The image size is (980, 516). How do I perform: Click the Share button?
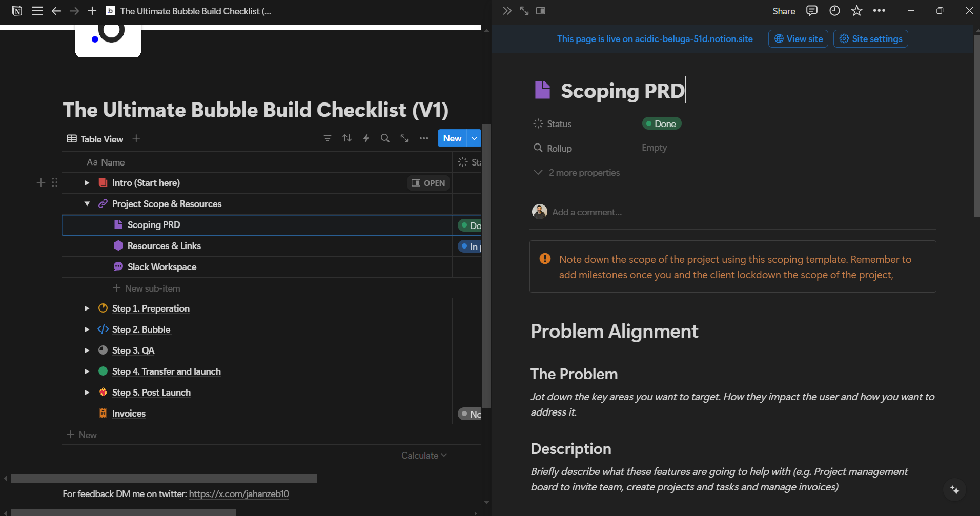point(784,11)
